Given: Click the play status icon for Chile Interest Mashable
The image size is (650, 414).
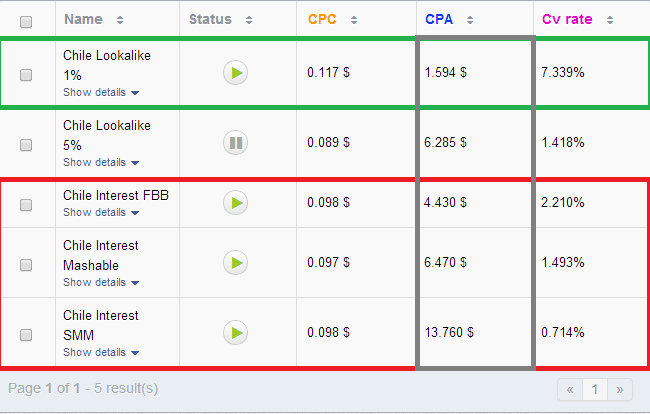Looking at the screenshot, I should (x=235, y=263).
